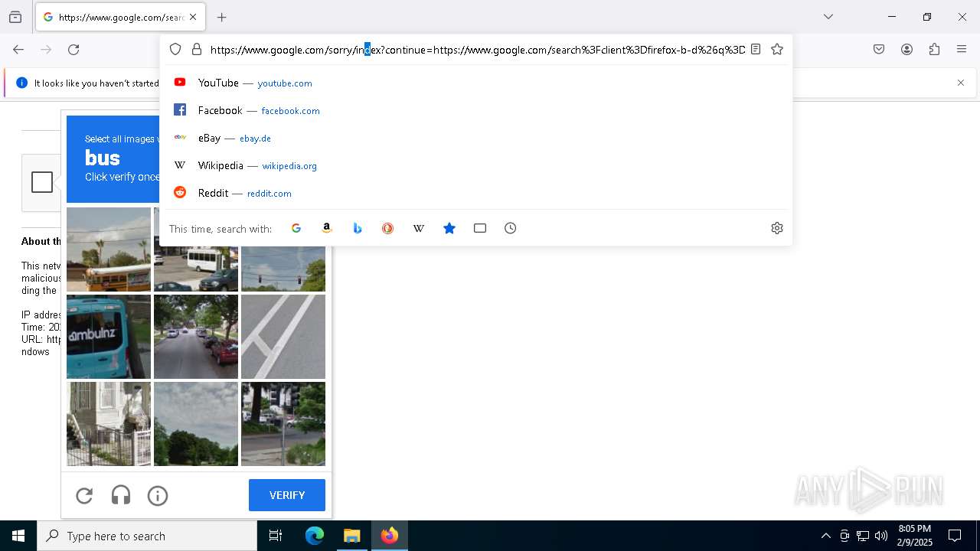Dismiss the notification bar with X
This screenshot has width=980, height=551.
point(961,83)
